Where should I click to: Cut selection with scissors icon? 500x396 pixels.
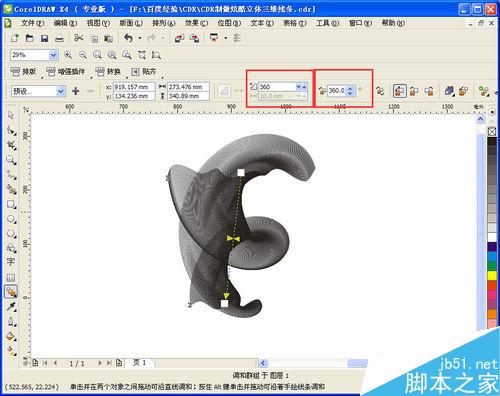click(79, 38)
